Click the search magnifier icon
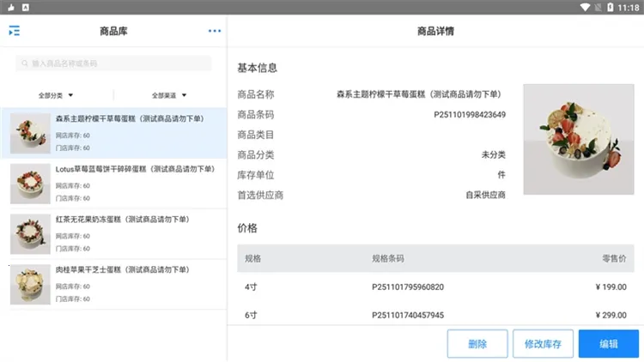The image size is (644, 362). (x=25, y=63)
